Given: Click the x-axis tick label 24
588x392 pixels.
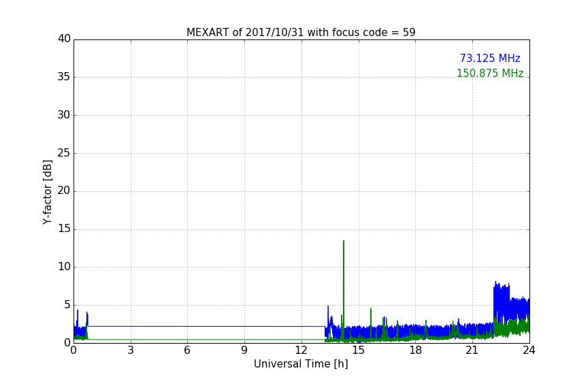Looking at the screenshot, I should tap(529, 350).
